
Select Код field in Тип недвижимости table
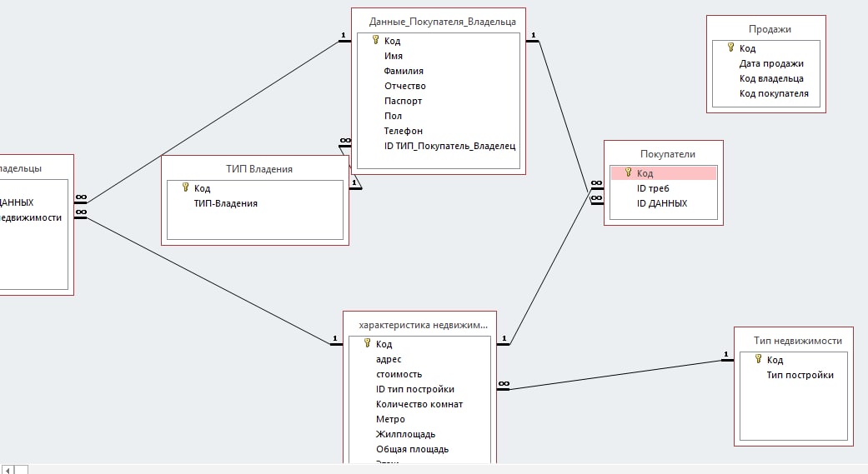click(775, 360)
